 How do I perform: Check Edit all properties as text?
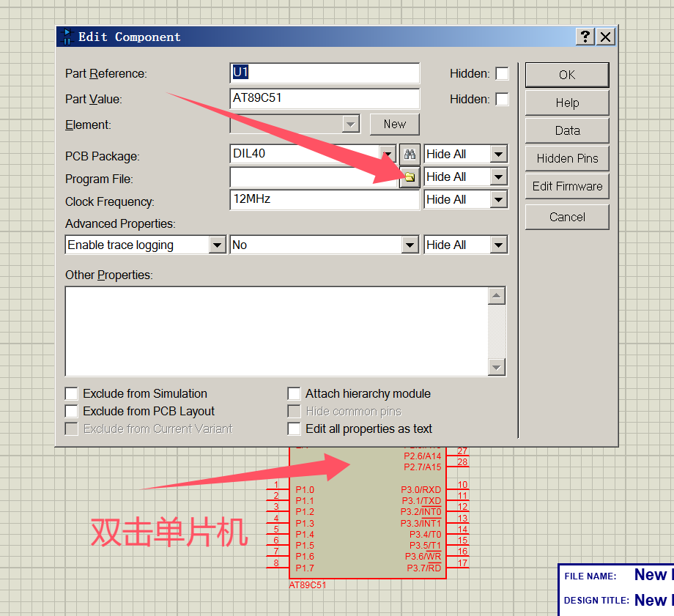(294, 428)
